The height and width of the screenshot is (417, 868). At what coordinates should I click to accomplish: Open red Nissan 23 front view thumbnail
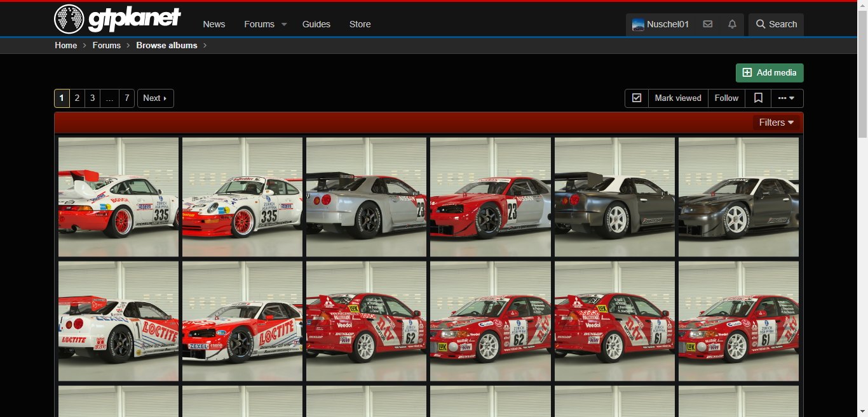(x=490, y=197)
